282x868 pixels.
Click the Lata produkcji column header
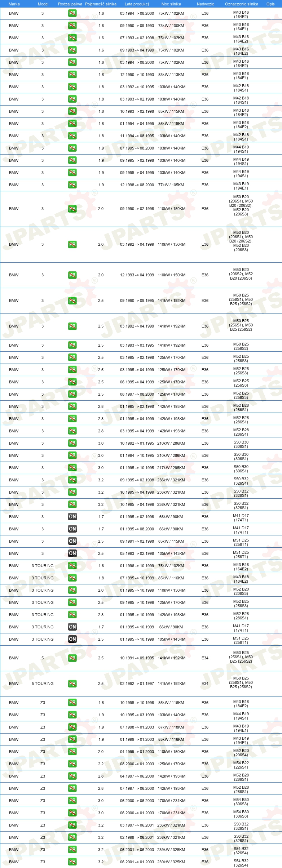point(137,4)
